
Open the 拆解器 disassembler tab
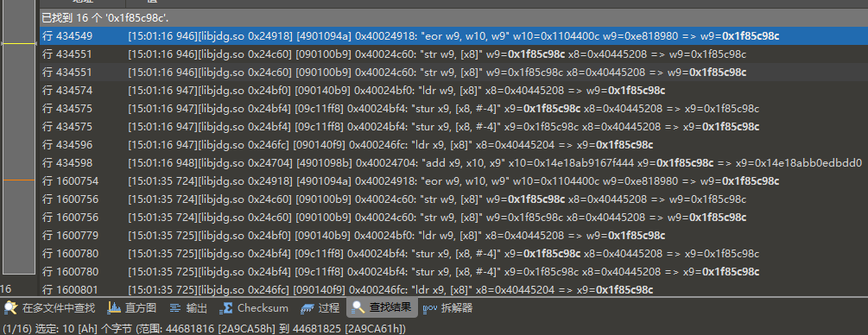coord(448,308)
